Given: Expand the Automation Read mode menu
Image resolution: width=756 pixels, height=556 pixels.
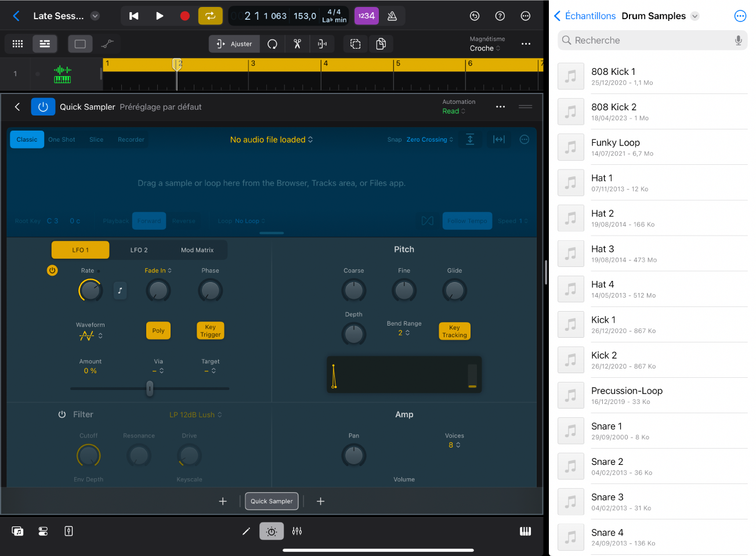Looking at the screenshot, I should point(454,111).
